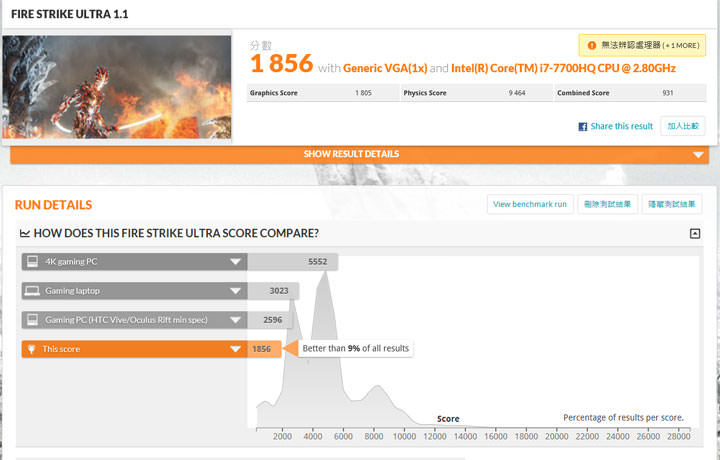Open the Share this result link

click(621, 127)
